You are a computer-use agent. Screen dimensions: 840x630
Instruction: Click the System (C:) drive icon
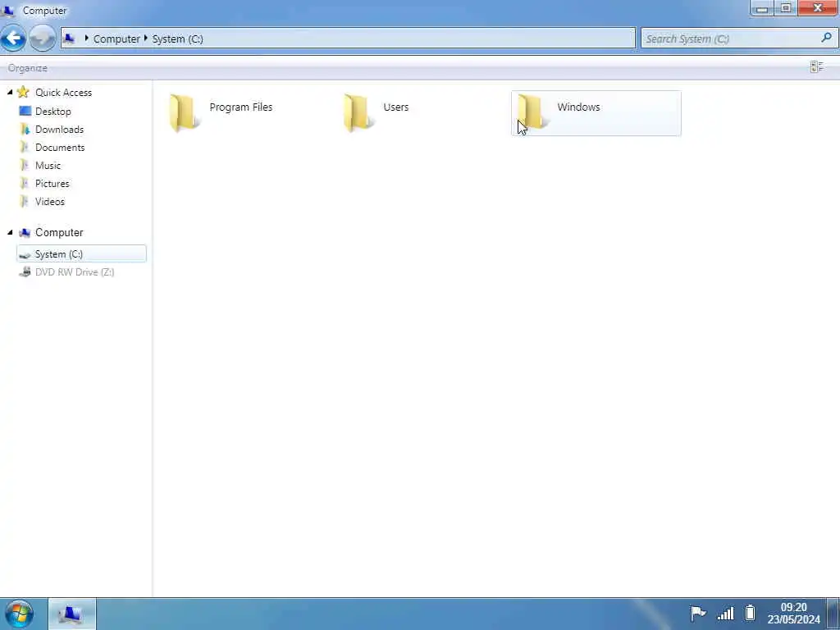pos(25,254)
